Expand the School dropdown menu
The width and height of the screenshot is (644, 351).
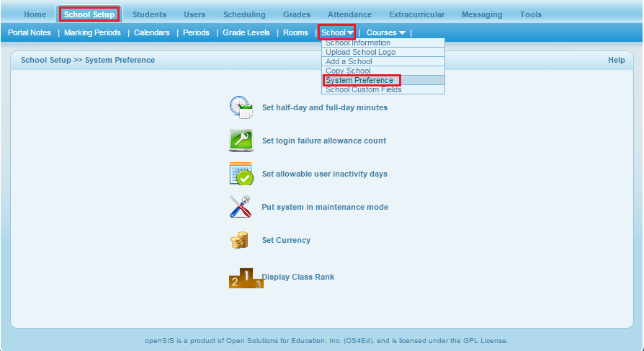(337, 32)
